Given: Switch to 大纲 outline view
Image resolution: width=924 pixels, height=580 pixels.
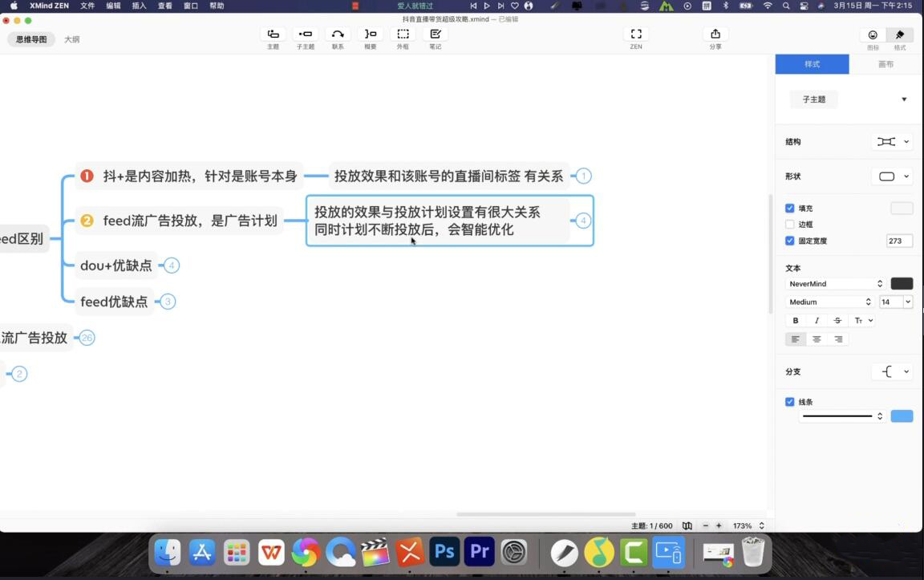Looking at the screenshot, I should tap(72, 39).
